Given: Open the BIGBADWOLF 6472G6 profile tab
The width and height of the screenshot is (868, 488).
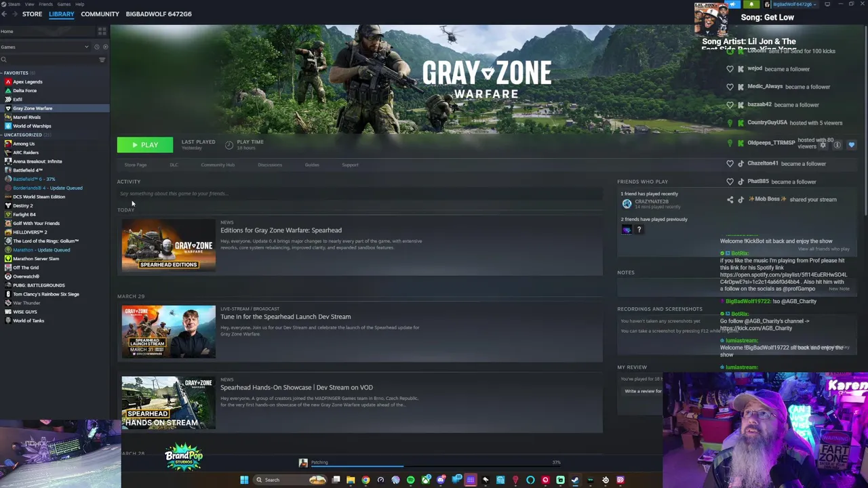Looking at the screenshot, I should click(159, 14).
